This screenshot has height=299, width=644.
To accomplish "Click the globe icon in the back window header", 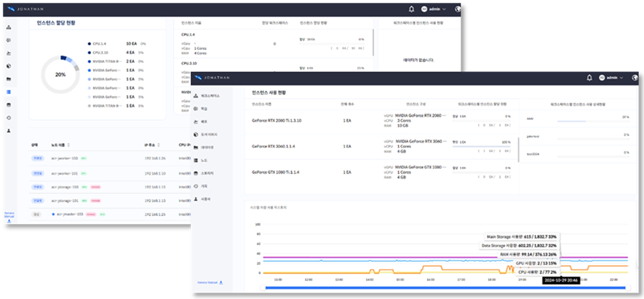I will [457, 9].
